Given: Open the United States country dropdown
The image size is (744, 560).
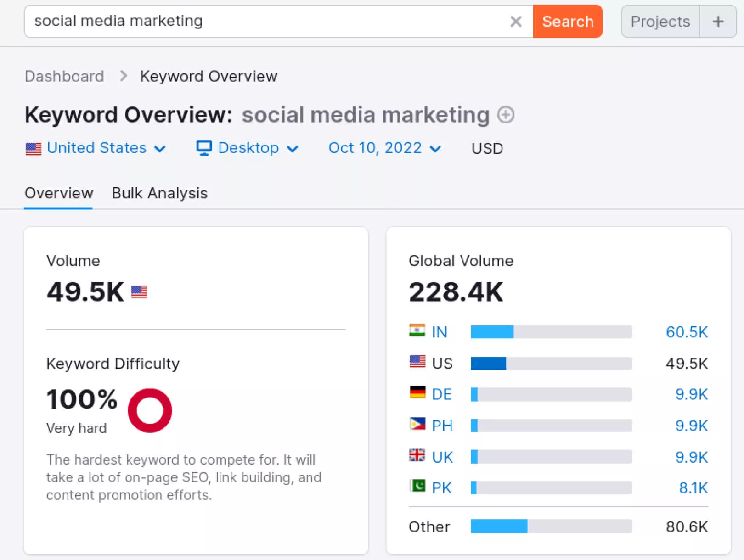Looking at the screenshot, I should coord(96,148).
